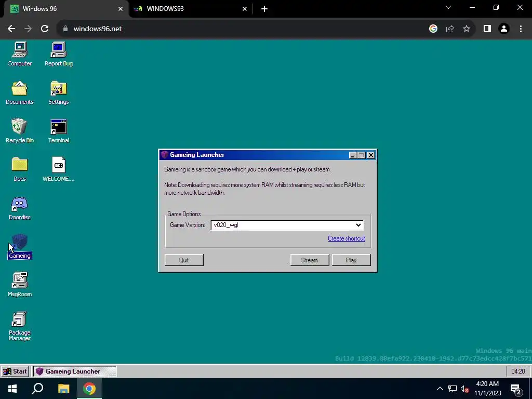Viewport: 532px width, 399px height.
Task: Go forward in the browser
Action: 28,29
